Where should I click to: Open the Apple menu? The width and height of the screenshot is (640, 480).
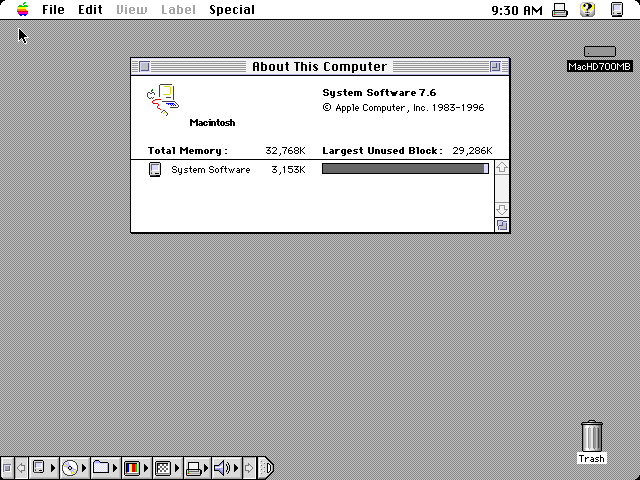(x=23, y=9)
